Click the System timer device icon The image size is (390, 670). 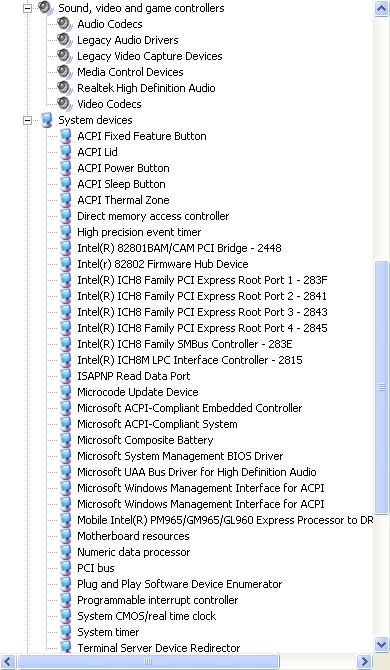[x=65, y=632]
